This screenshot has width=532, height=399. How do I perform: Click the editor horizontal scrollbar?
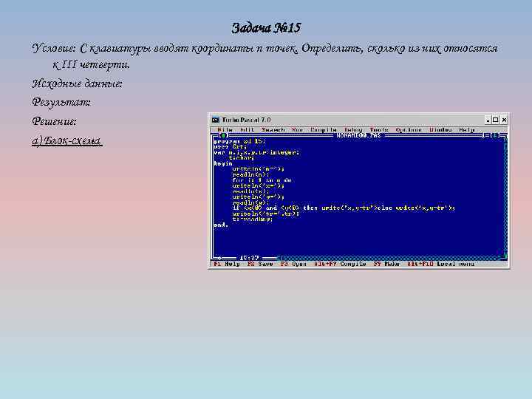(x=389, y=258)
